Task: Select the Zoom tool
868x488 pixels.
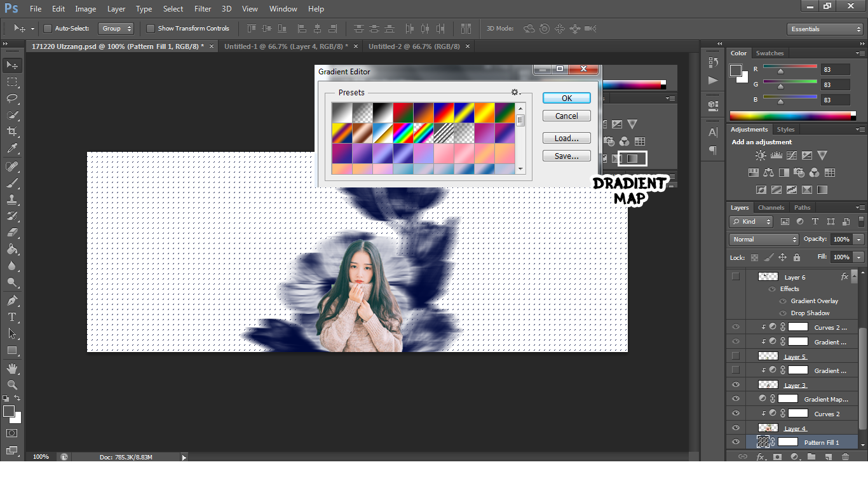Action: (x=12, y=385)
